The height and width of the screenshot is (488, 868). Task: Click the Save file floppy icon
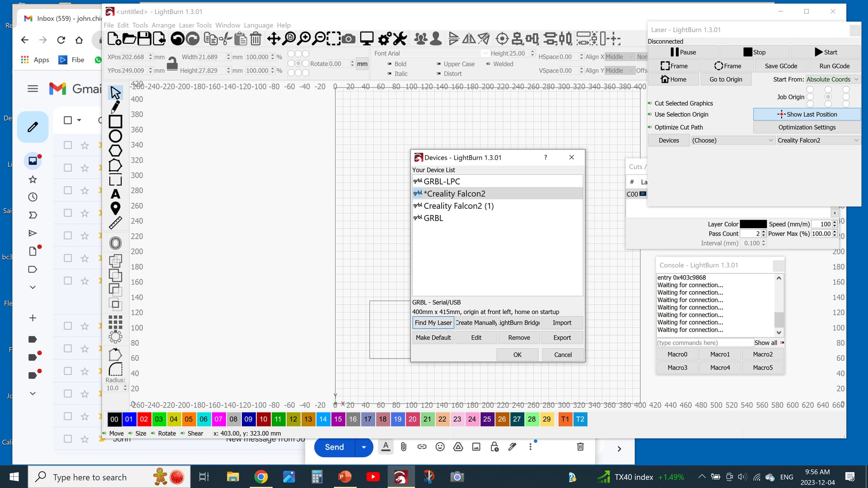144,39
